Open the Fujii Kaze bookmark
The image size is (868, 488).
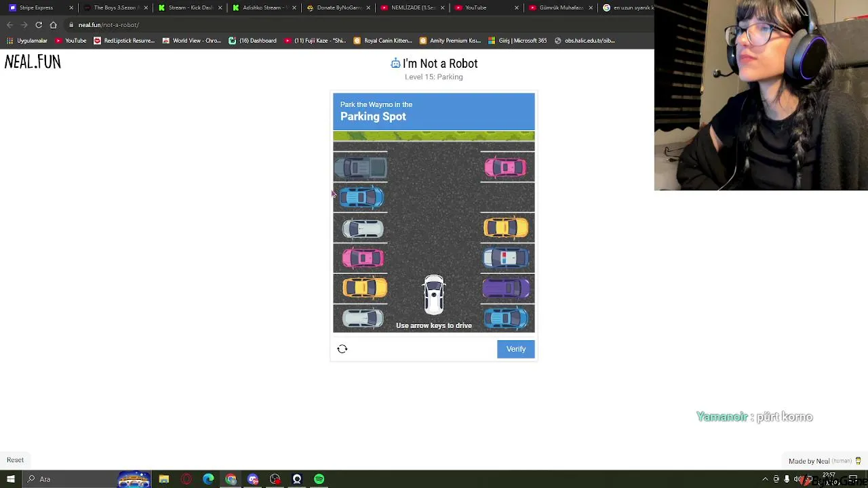(315, 41)
